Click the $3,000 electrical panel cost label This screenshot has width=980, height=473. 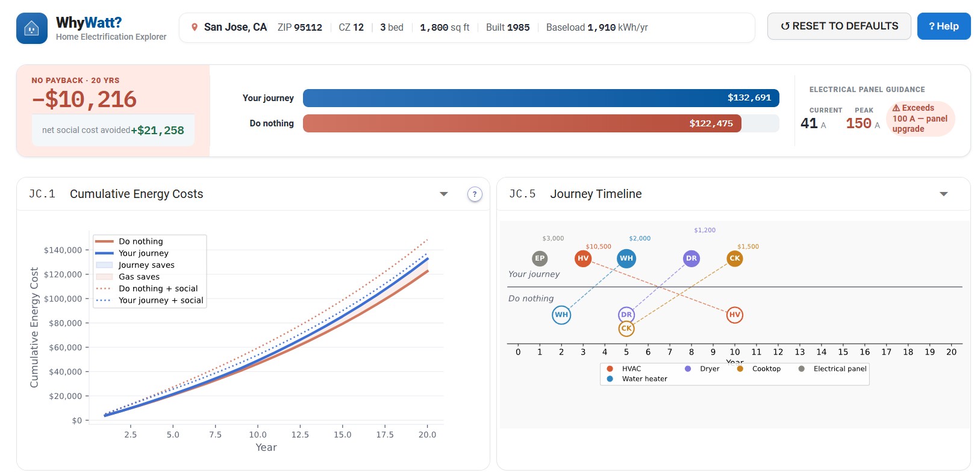tap(553, 238)
